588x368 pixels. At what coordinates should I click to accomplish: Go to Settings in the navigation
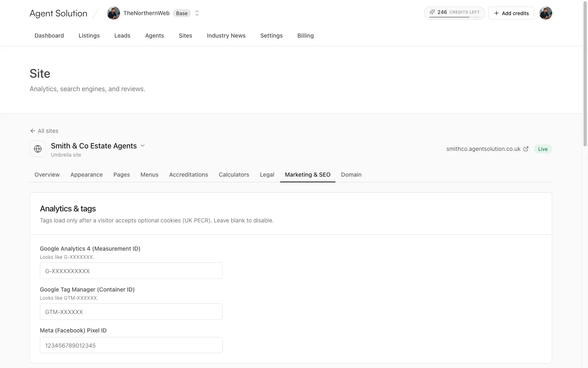coord(272,36)
